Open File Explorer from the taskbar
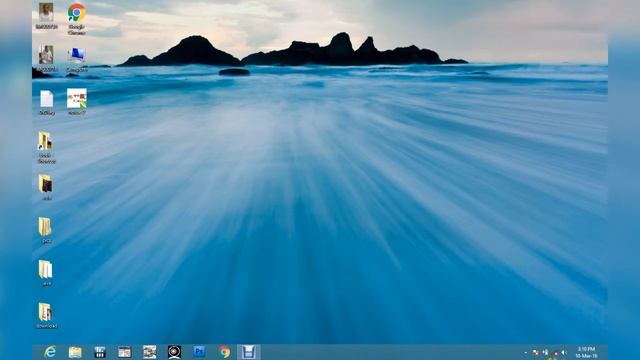 (75, 352)
